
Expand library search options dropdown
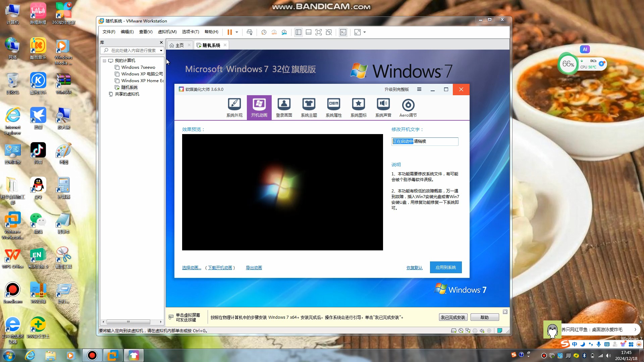pos(161,51)
